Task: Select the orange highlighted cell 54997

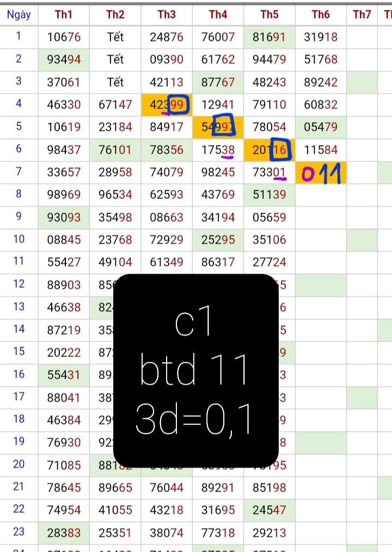Action: [x=218, y=127]
